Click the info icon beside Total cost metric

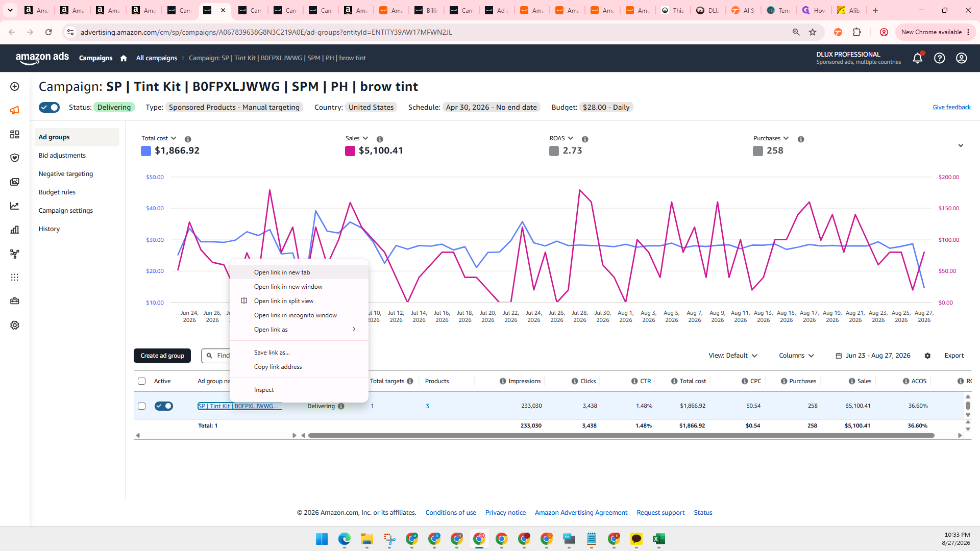coord(188,139)
